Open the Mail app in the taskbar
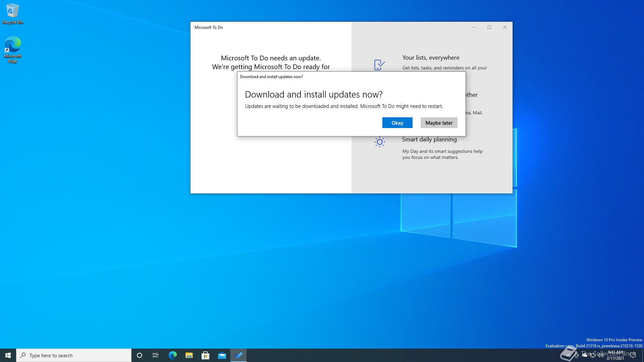Viewport: 644px width, 362px height. [222, 355]
